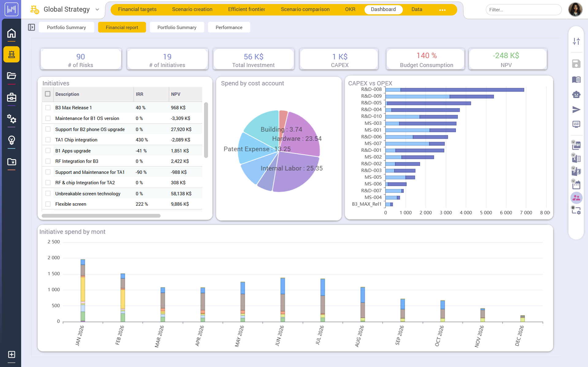Open the people collaboration icon

click(576, 198)
